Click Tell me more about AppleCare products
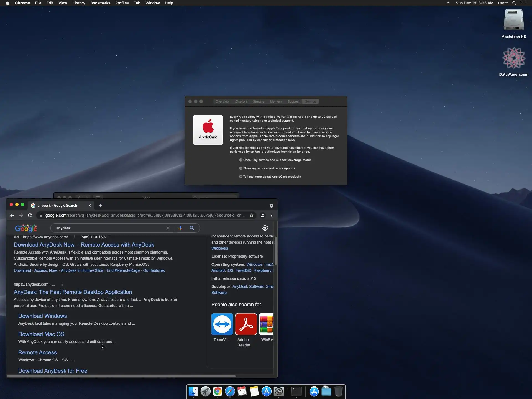The image size is (532, 399). point(272,177)
